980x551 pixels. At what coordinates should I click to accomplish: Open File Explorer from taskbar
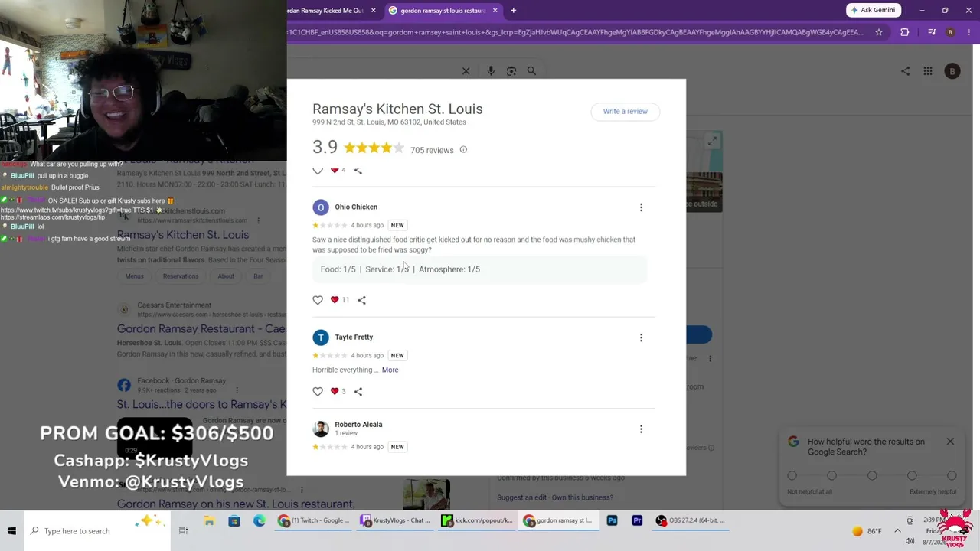[x=209, y=521]
